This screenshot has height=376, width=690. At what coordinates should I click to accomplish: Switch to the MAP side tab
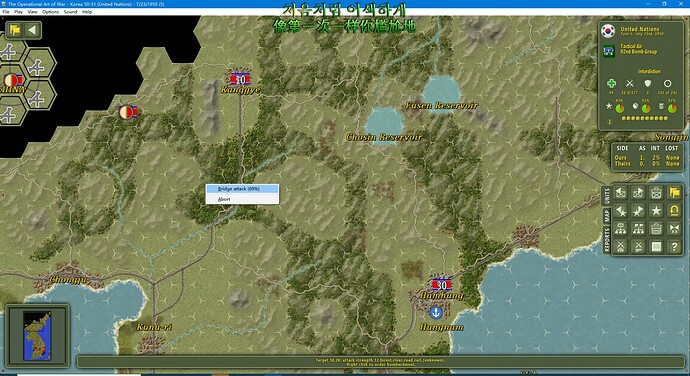click(607, 216)
